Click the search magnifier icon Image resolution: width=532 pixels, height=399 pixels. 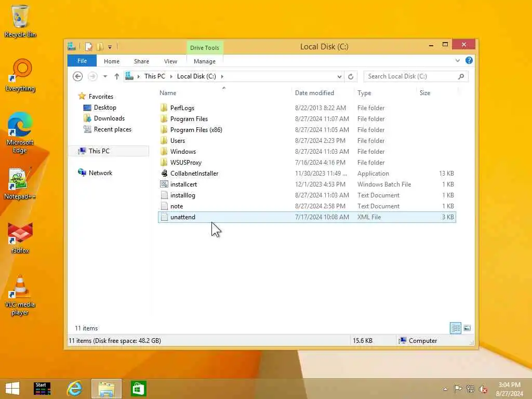click(x=461, y=76)
